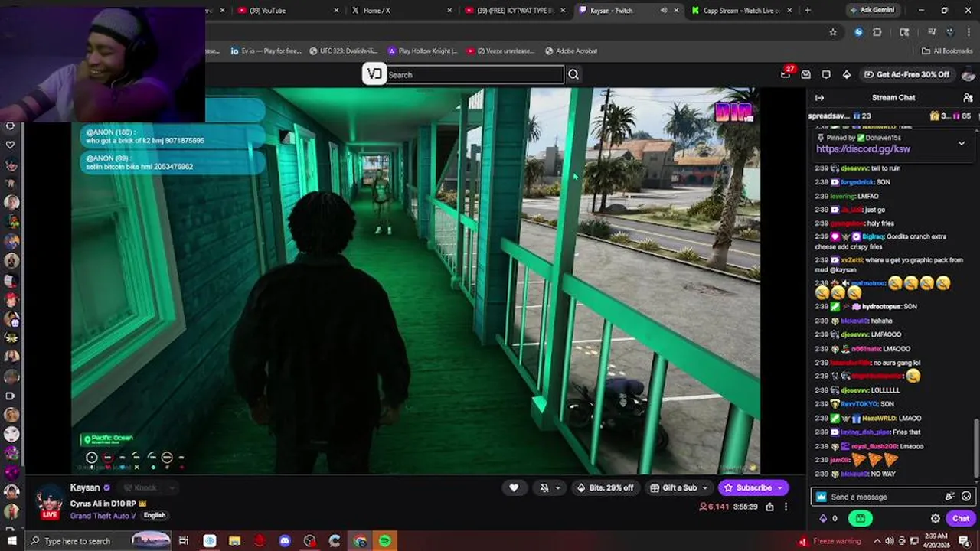Switch to the ICYTWAT TYPE browser tab

514,10
